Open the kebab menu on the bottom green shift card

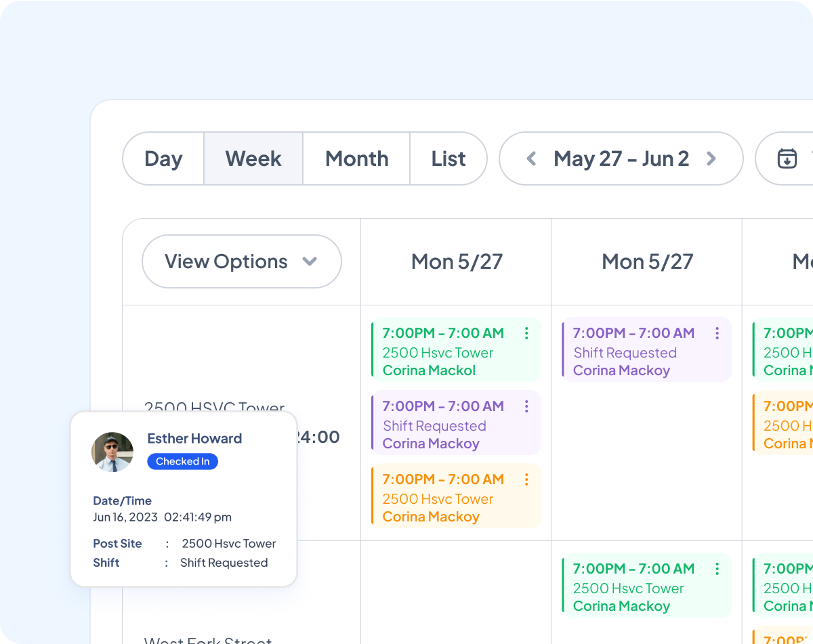tap(717, 569)
